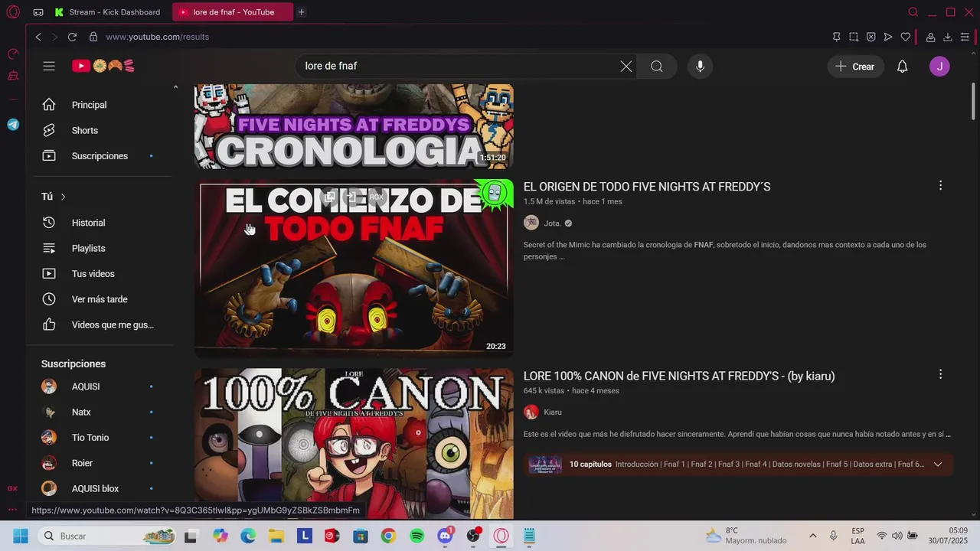980x551 pixels.
Task: Open Opera main menu logo
Action: click(x=13, y=12)
